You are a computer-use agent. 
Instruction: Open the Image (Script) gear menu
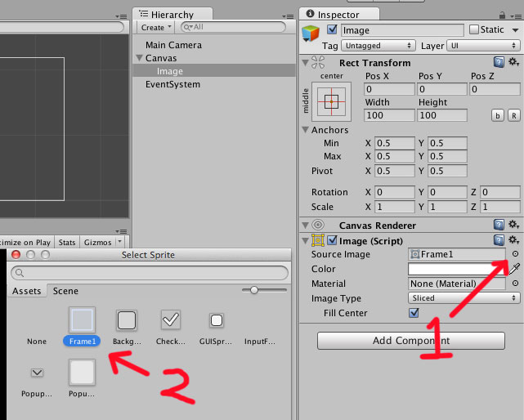[x=513, y=240]
